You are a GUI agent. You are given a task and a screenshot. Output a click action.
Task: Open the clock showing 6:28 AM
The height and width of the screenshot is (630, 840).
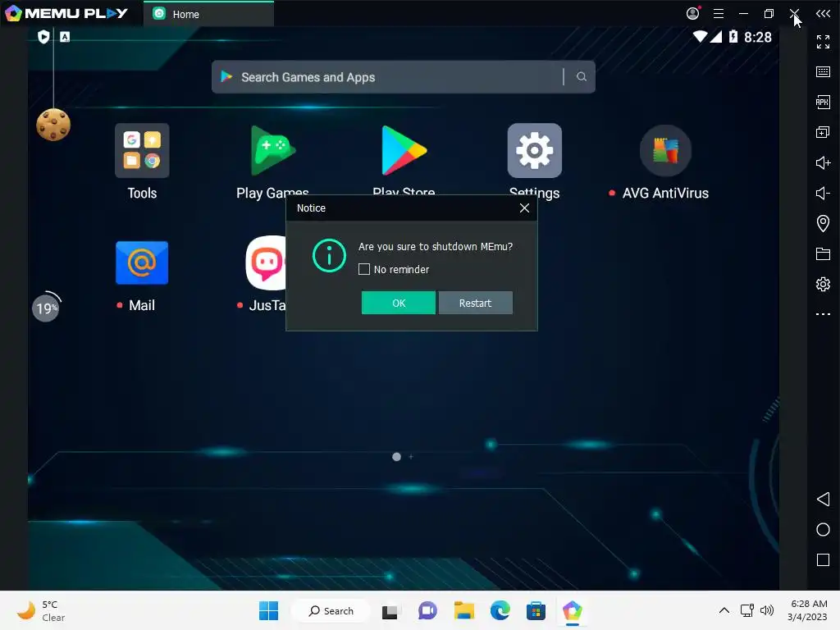(808, 610)
